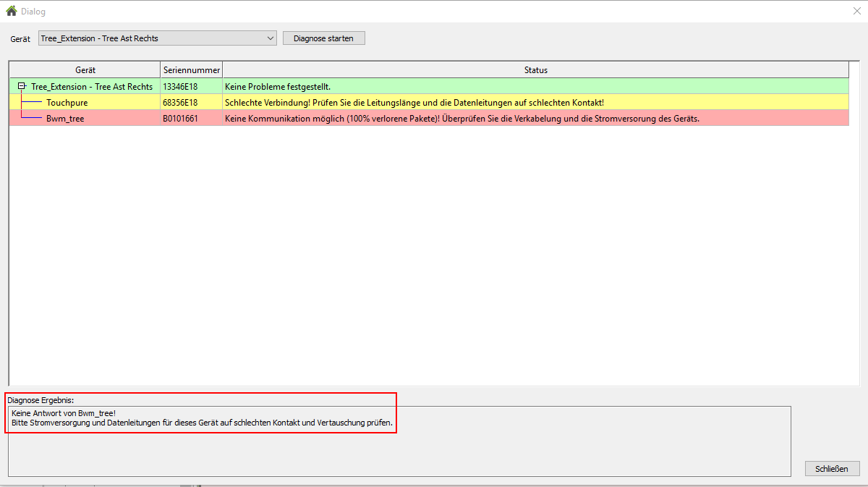868x487 pixels.
Task: Select the Touchpure tree entry
Action: tap(67, 103)
